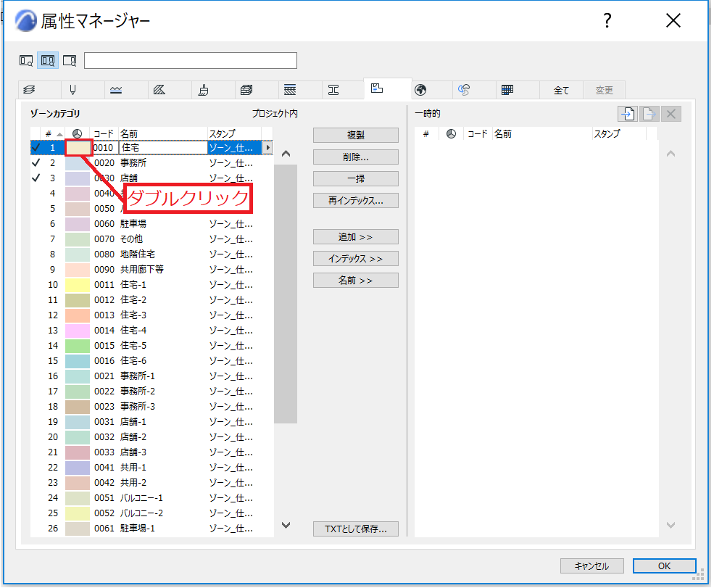Click the yellow color swatch for 住宅-1
The width and height of the screenshot is (714, 588).
point(78,285)
